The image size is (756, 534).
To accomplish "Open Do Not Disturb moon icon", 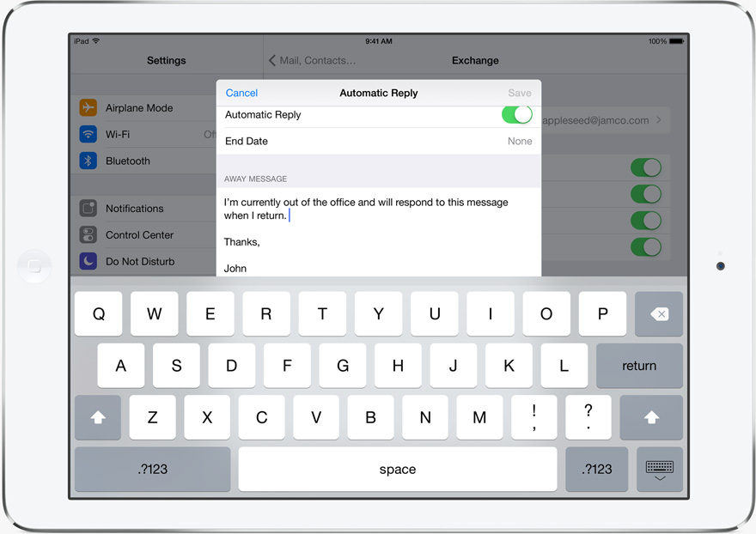I will [88, 261].
